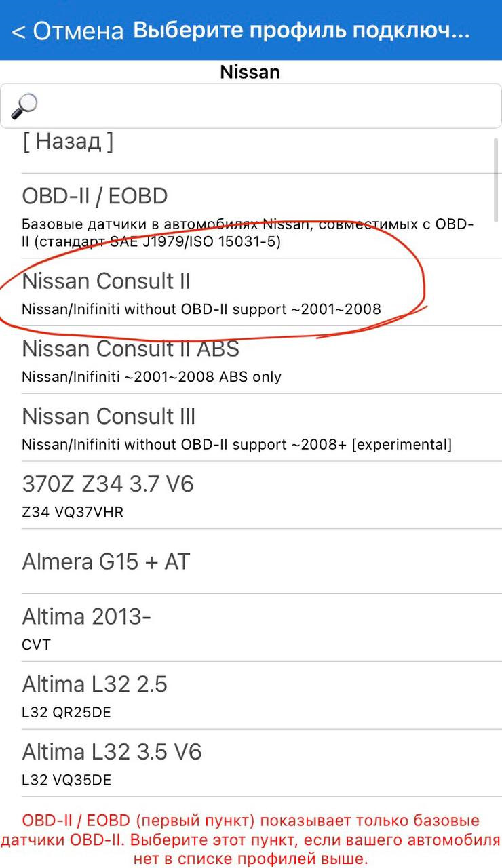Tap the "ABS only" description line
502x868 pixels.
coord(151,377)
